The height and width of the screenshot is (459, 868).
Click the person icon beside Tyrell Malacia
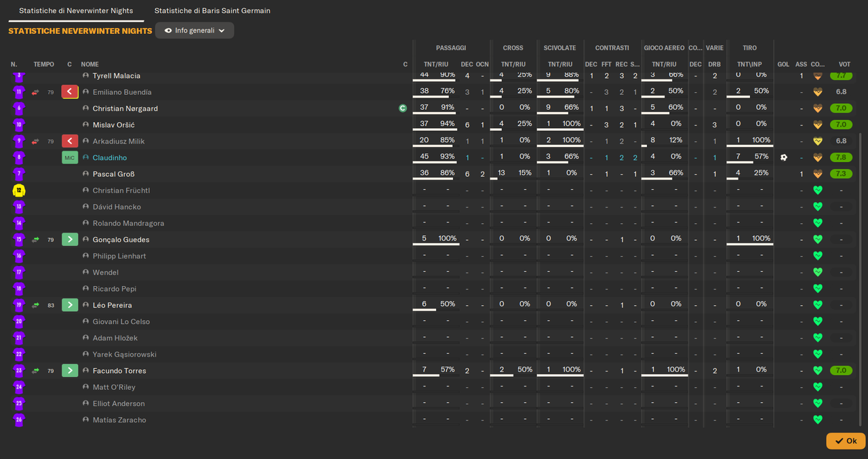tap(86, 76)
